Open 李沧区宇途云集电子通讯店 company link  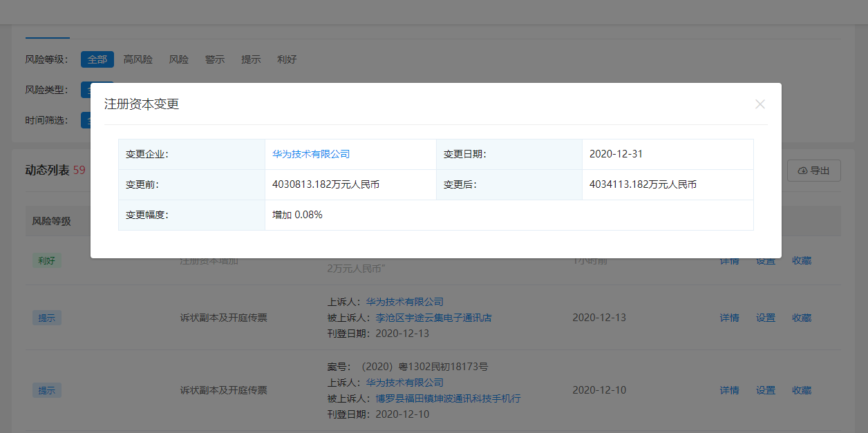tap(433, 318)
